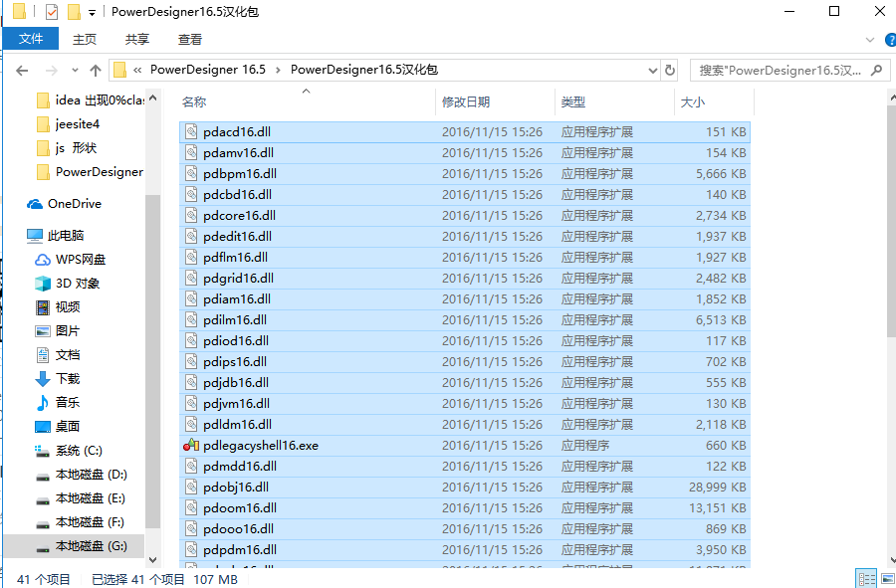Image resolution: width=896 pixels, height=588 pixels.
Task: Select 此电脑 in the navigation pane
Action: click(56, 235)
